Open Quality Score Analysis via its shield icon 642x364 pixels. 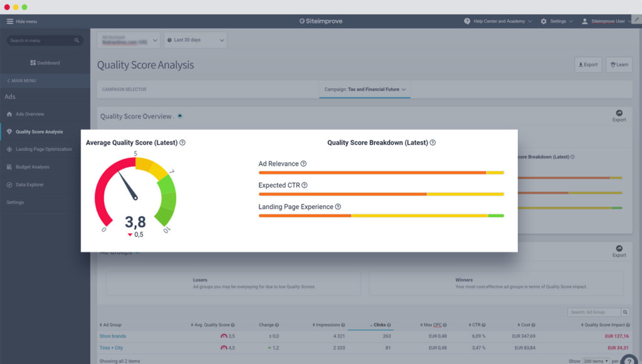tap(9, 132)
